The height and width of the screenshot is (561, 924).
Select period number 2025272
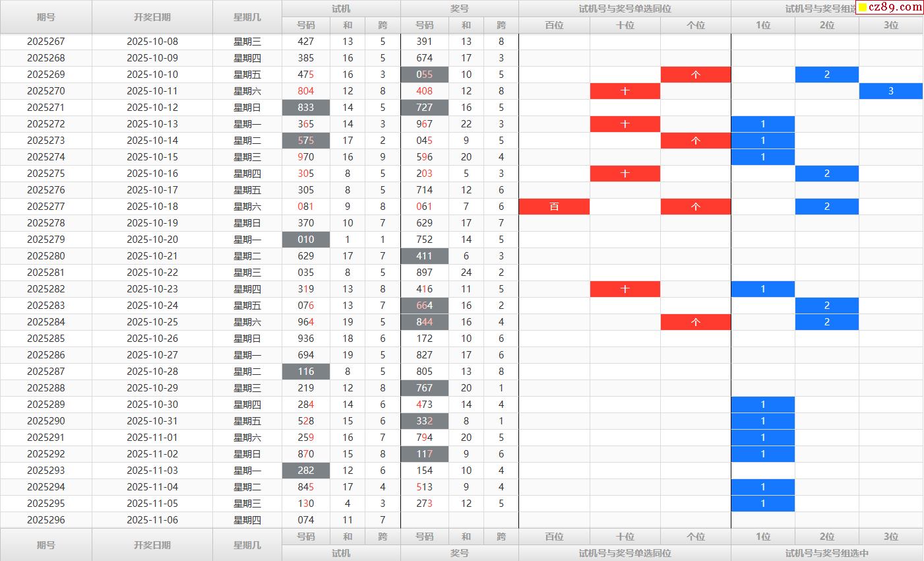tap(46, 124)
